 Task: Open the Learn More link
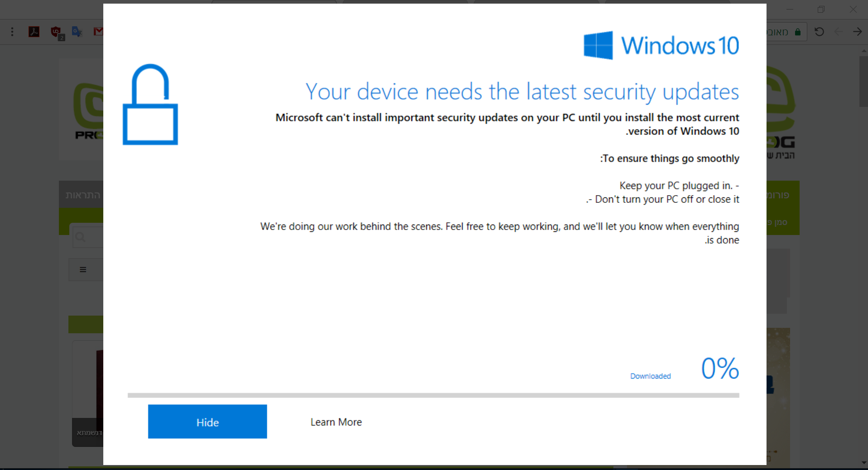(x=336, y=422)
